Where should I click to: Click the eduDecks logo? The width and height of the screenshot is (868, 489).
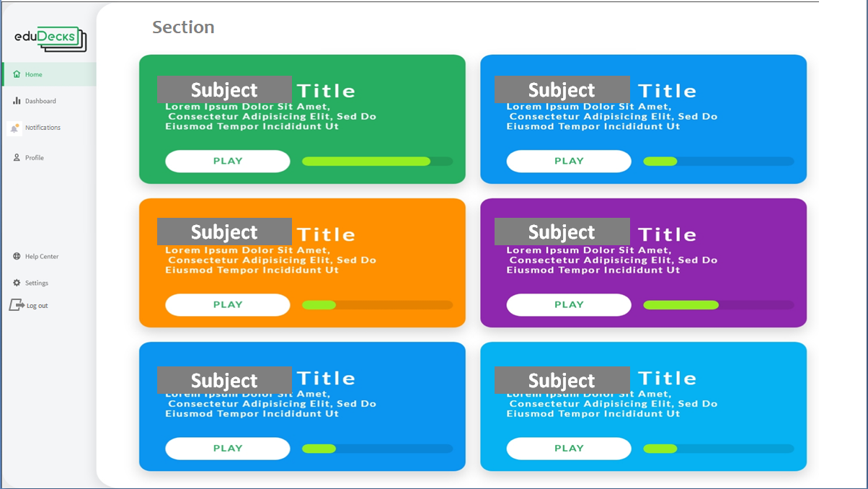pyautogui.click(x=50, y=38)
